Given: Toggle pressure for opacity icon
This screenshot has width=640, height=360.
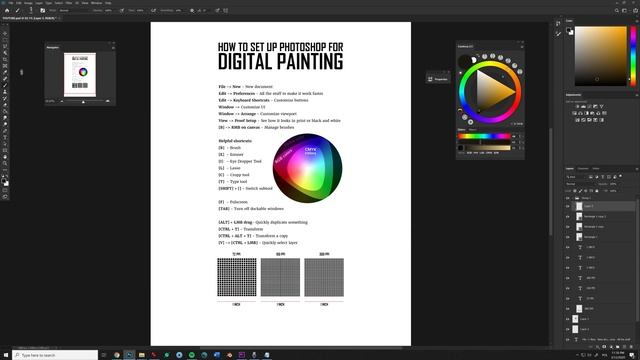Looking at the screenshot, I should [122, 11].
